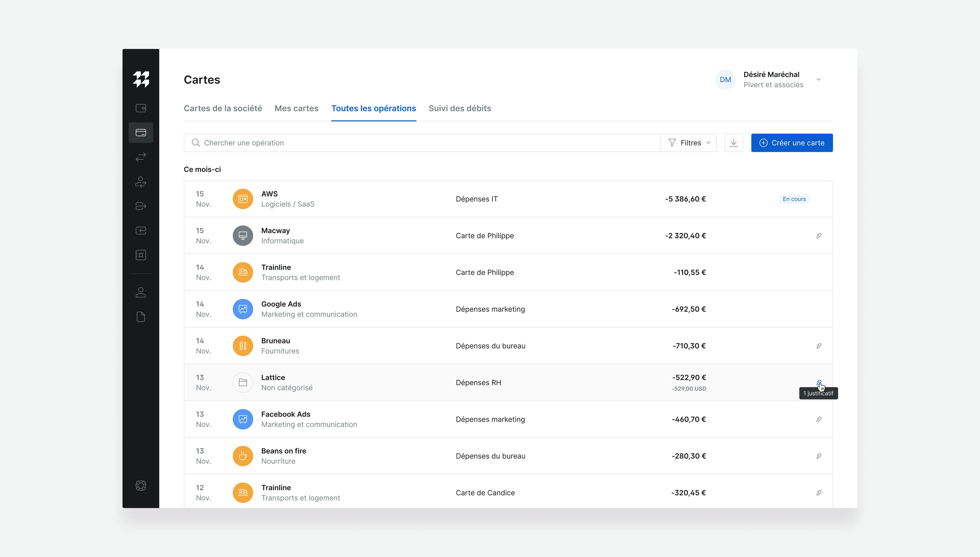Open Suivi des débits tab
The width and height of the screenshot is (980, 557).
[460, 108]
